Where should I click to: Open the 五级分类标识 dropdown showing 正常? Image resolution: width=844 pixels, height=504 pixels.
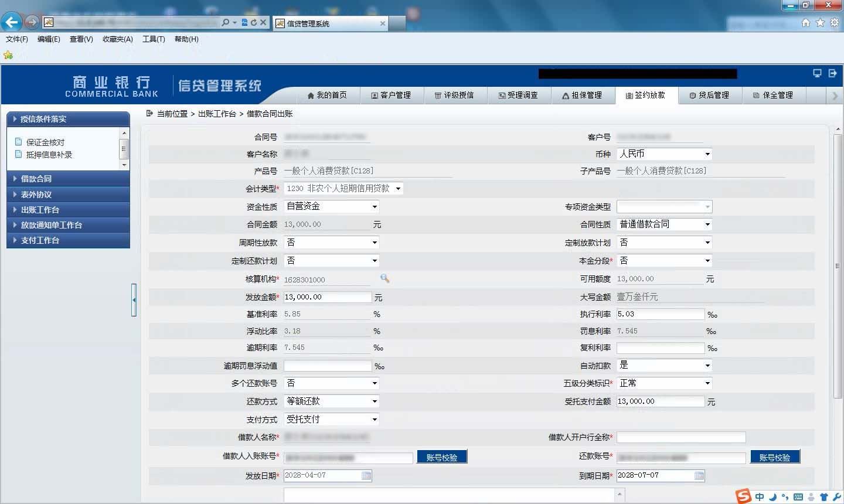click(665, 383)
